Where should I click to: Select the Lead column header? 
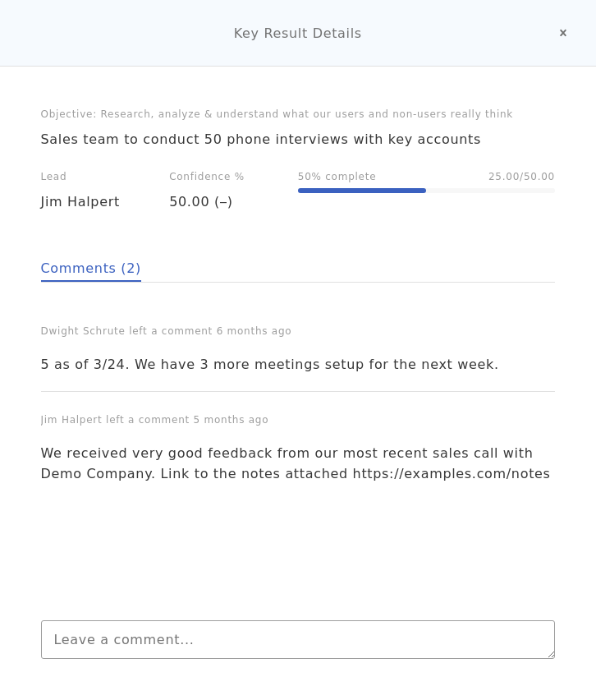click(x=53, y=177)
